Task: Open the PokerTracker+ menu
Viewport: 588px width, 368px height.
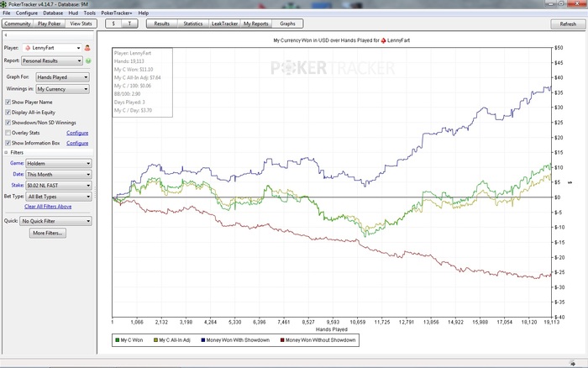Action: coord(117,13)
